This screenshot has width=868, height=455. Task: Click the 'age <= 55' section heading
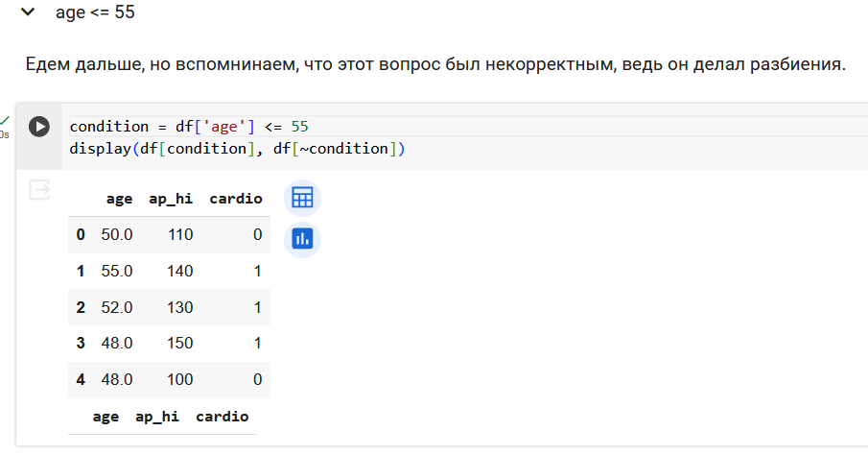tap(95, 12)
